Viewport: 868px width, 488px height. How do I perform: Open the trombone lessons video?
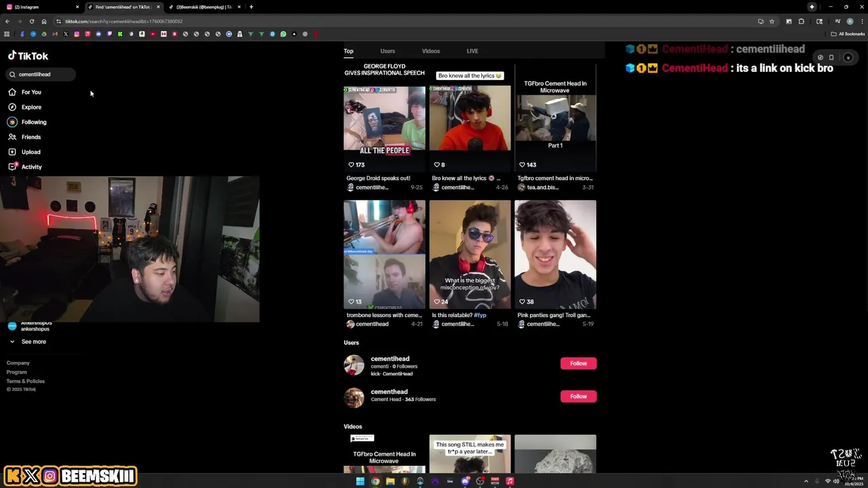[384, 254]
